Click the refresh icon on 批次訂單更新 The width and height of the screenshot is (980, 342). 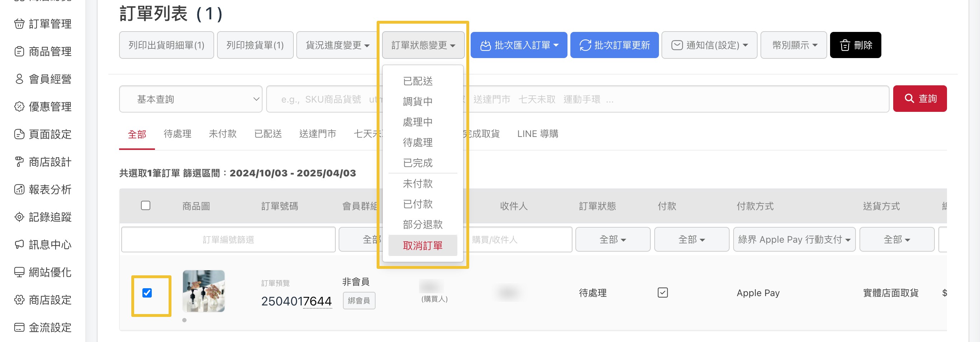585,45
